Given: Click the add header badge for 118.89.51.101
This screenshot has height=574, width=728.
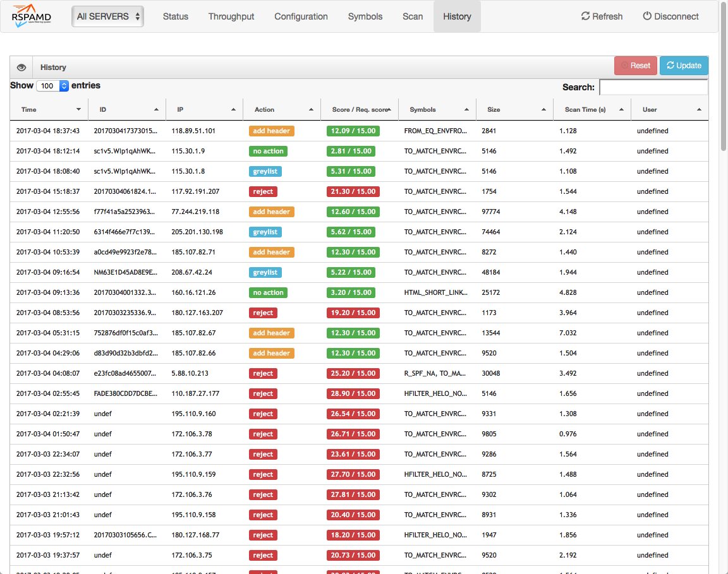Looking at the screenshot, I should (272, 131).
